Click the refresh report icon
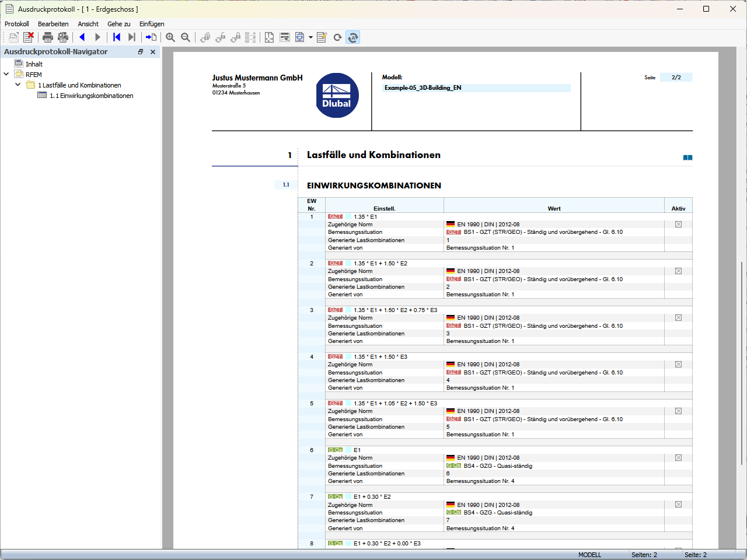The height and width of the screenshot is (560, 747). [x=337, y=37]
